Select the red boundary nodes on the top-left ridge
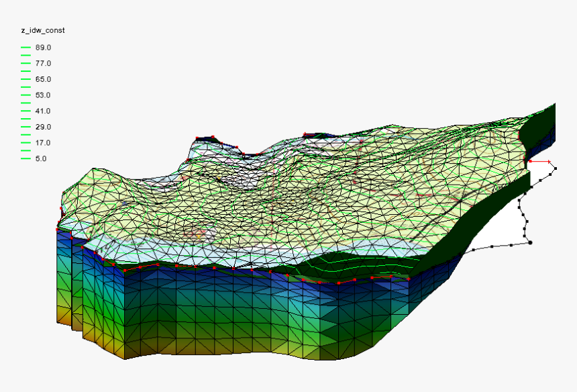This screenshot has height=392, width=577. [x=205, y=138]
